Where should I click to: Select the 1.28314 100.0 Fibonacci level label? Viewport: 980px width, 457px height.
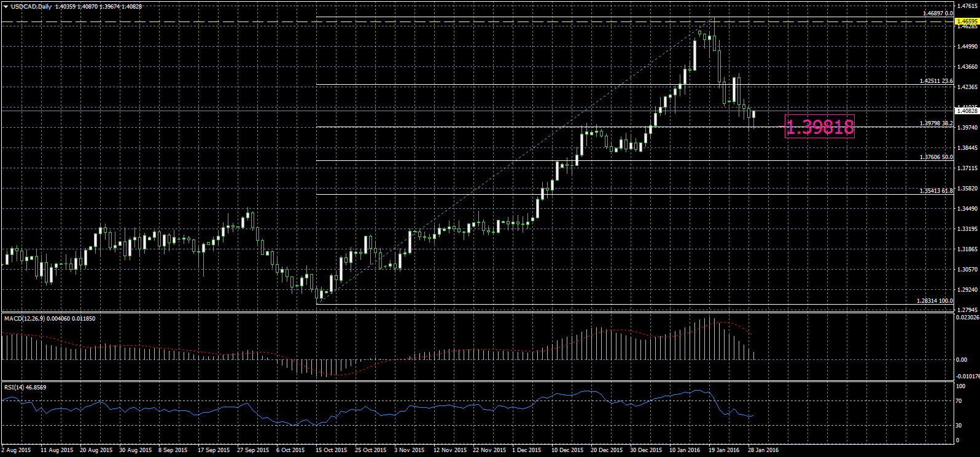[935, 301]
